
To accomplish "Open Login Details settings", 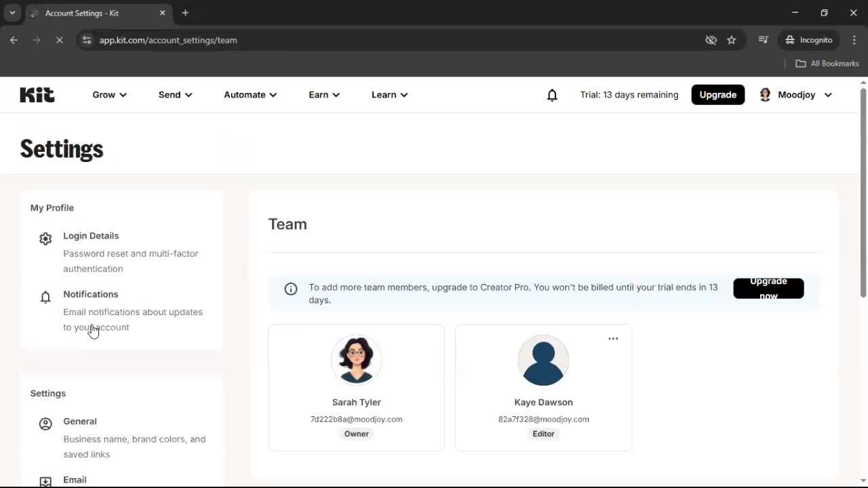I will (91, 236).
